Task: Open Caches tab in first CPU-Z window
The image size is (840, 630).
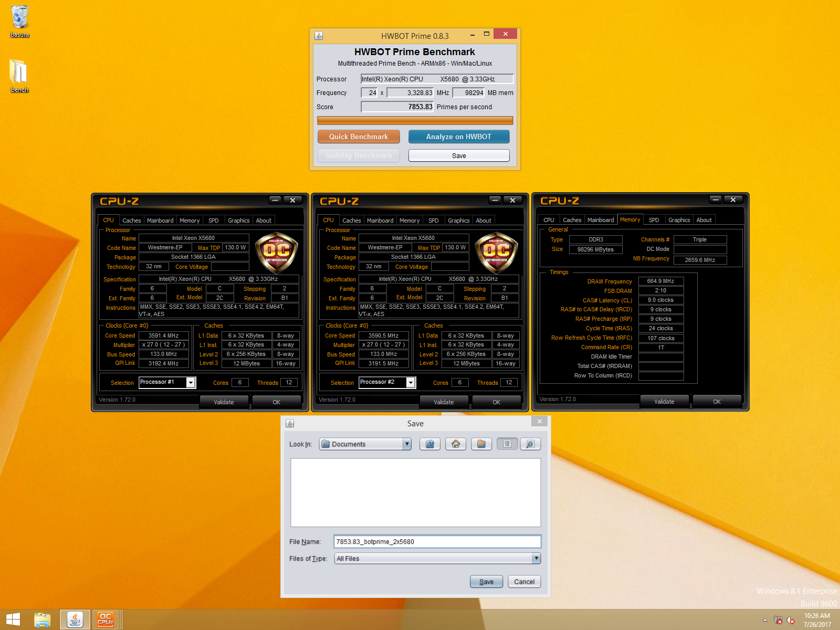Action: pyautogui.click(x=131, y=220)
